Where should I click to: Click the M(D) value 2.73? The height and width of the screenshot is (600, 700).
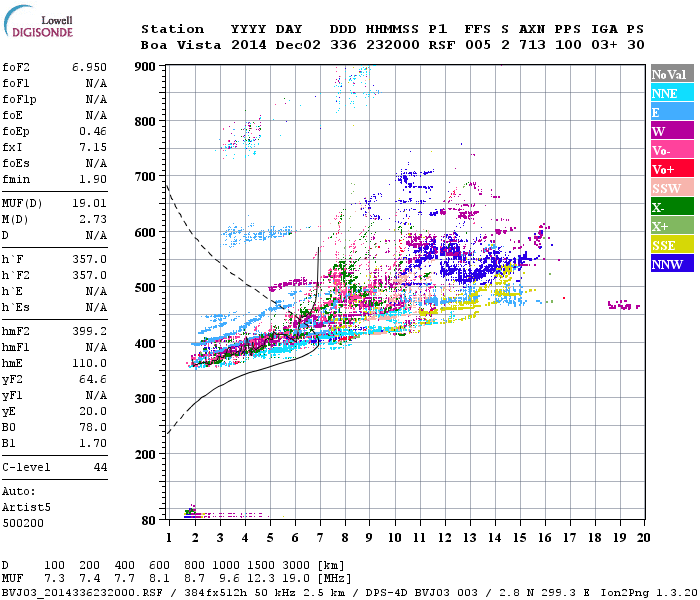pyautogui.click(x=93, y=220)
